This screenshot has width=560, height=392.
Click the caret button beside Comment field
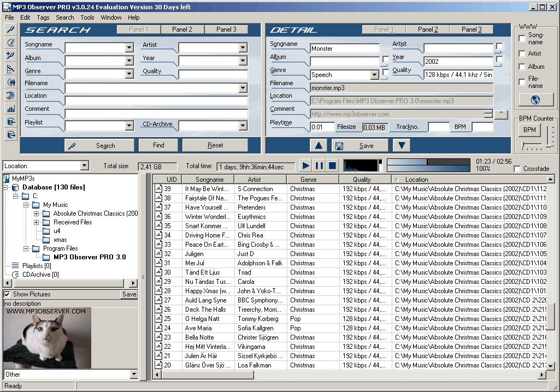[501, 114]
